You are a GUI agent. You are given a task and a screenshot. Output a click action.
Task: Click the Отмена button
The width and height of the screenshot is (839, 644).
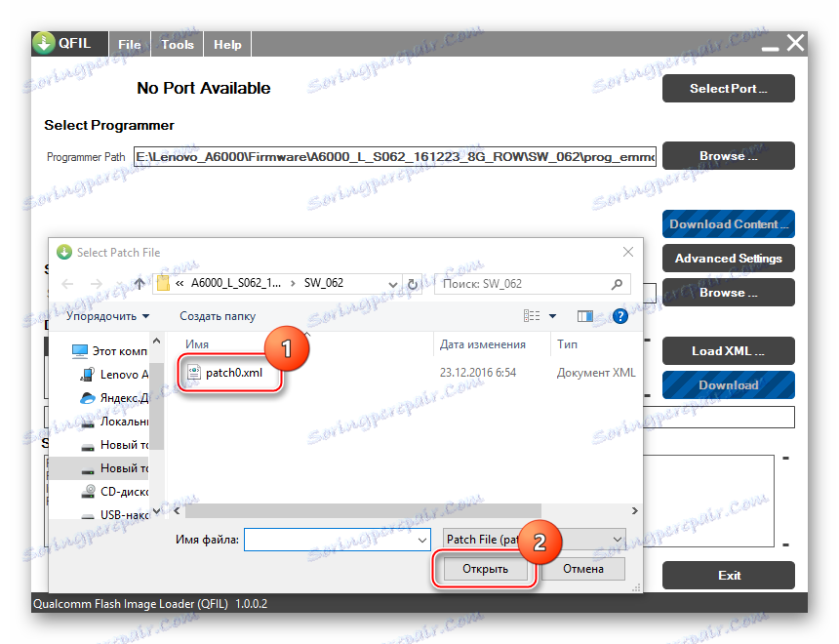(x=583, y=569)
